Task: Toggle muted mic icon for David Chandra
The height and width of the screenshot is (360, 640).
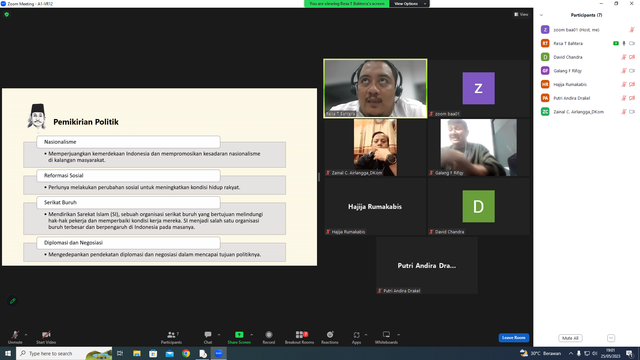Action: (624, 57)
